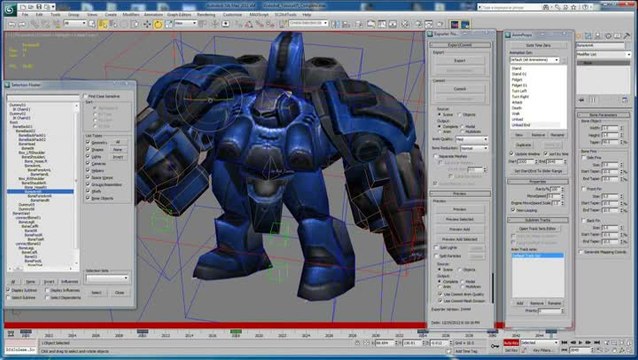This screenshot has height=360, width=638.
Task: Open the Anim Quality dropdown
Action: [x=472, y=139]
